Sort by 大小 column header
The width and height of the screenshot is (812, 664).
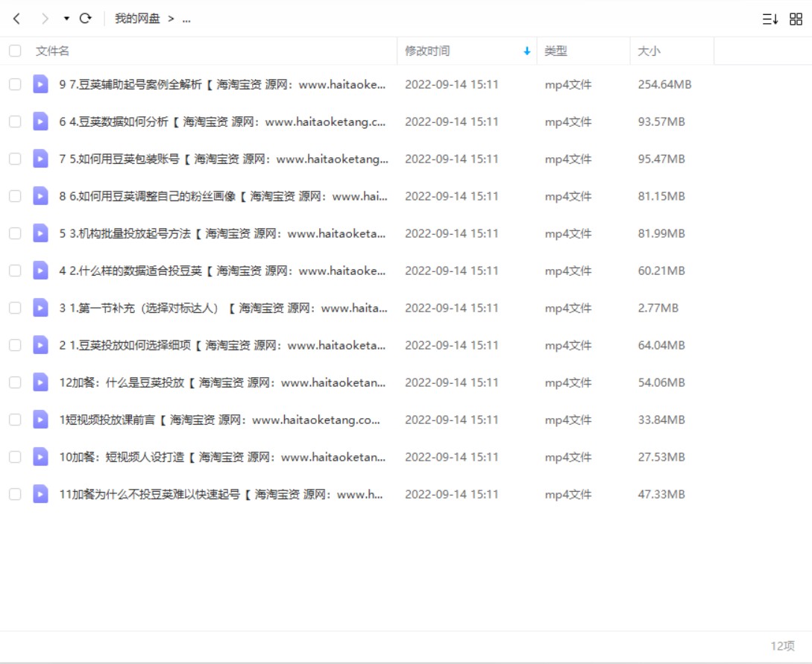point(649,51)
